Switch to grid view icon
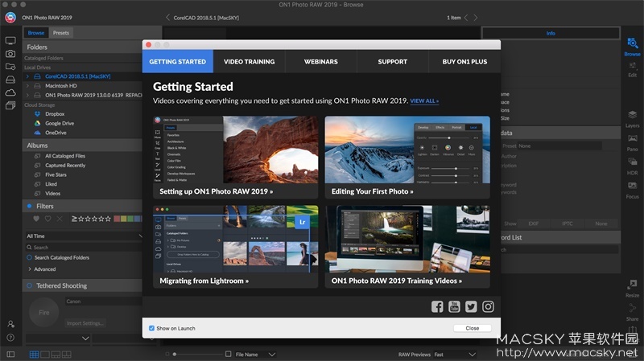This screenshot has width=644, height=361. [34, 354]
